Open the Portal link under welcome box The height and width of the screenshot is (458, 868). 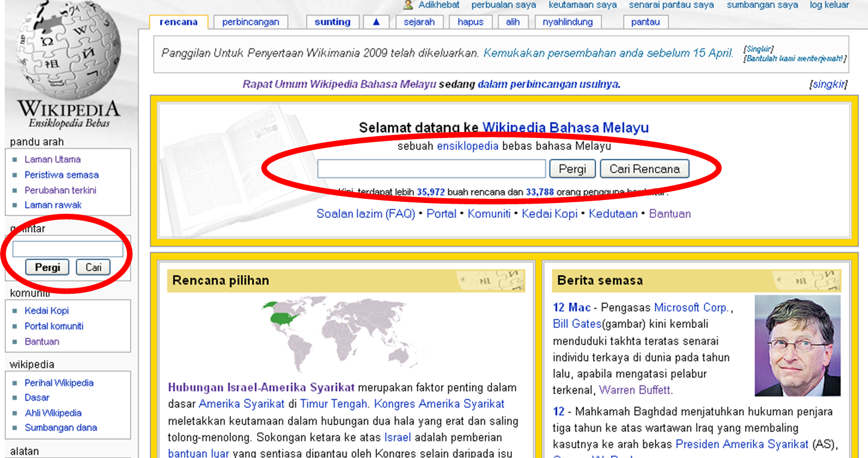tap(441, 214)
